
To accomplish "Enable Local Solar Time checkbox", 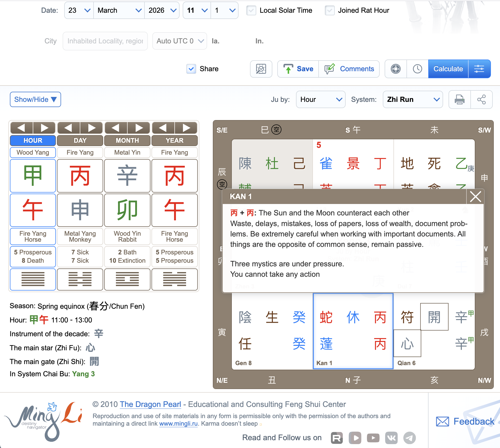I will [x=251, y=10].
